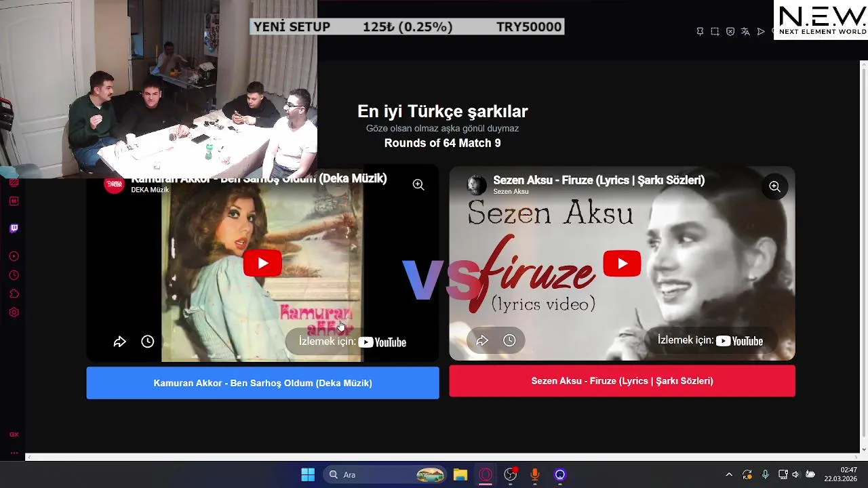Click 'En iyi Türkçe şarkılar' heading
Screen dimensions: 868x488
442,112
